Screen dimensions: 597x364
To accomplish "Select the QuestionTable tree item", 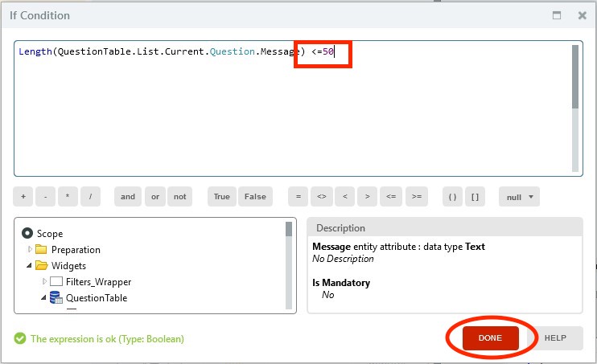I will [97, 298].
